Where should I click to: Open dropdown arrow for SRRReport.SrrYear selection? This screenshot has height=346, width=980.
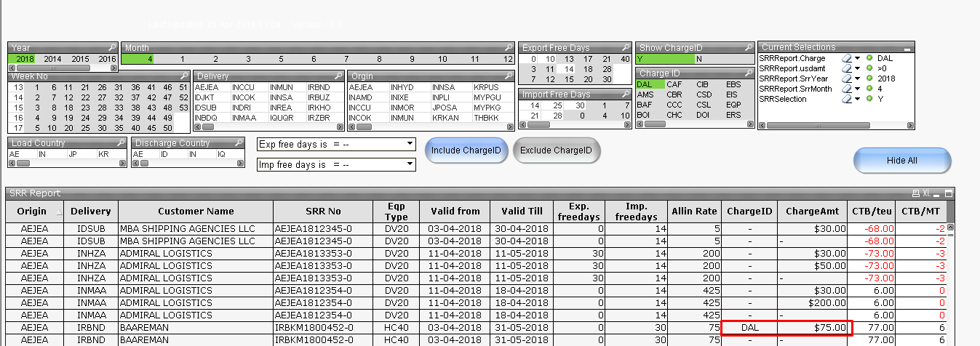pos(857,79)
